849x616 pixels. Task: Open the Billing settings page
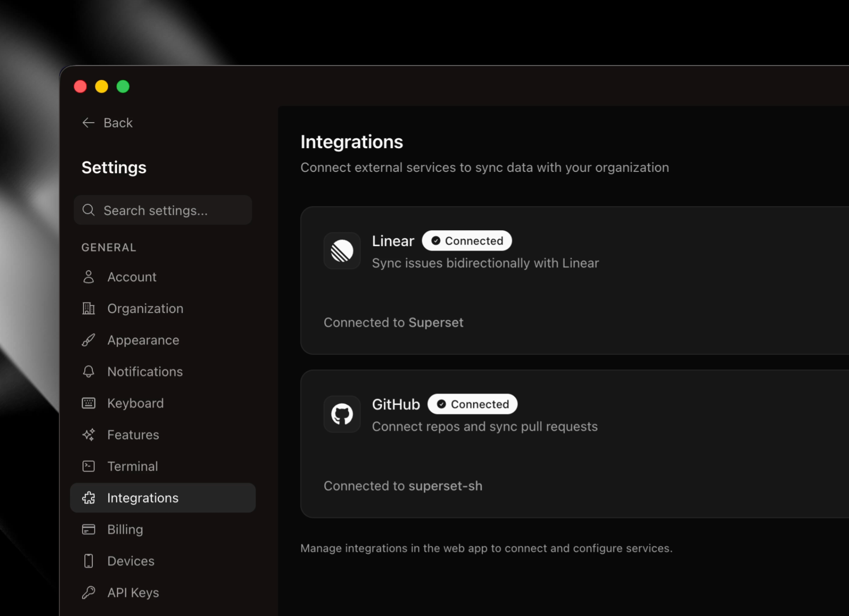point(125,529)
